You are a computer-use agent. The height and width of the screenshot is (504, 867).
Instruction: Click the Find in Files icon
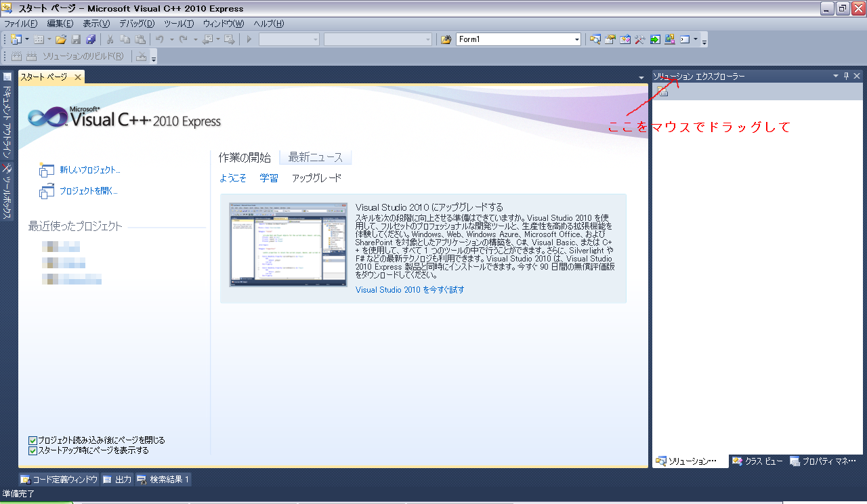(446, 39)
